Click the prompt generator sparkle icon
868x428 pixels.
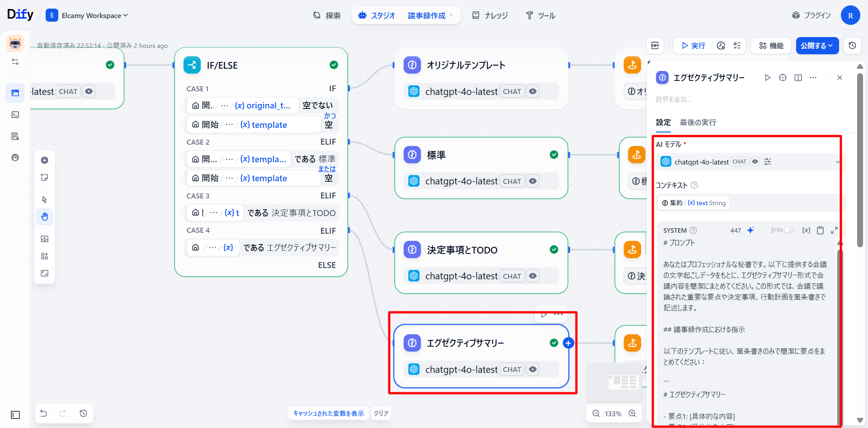(x=750, y=230)
